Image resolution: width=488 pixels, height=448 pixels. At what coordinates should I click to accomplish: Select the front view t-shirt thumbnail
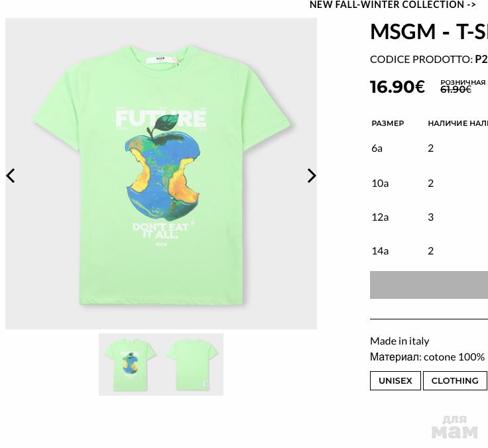tap(130, 364)
